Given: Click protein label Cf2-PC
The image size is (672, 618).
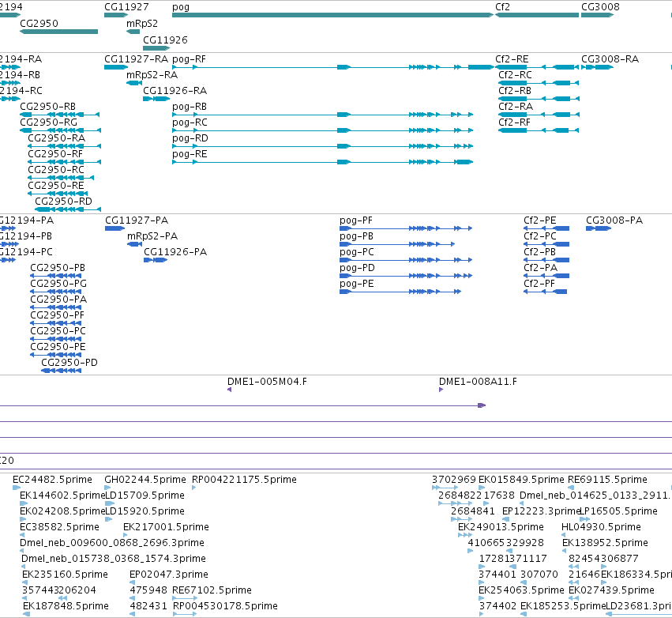Looking at the screenshot, I should pyautogui.click(x=540, y=236).
